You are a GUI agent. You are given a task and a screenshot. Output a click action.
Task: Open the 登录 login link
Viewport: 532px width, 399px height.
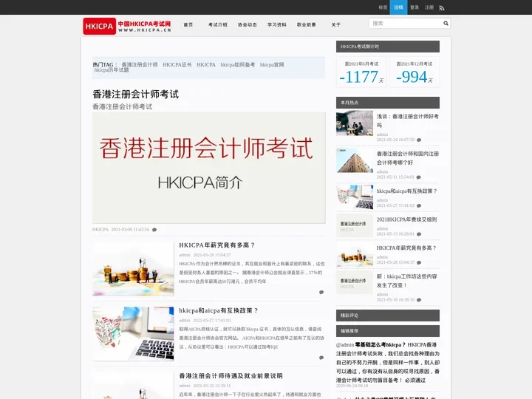click(415, 7)
